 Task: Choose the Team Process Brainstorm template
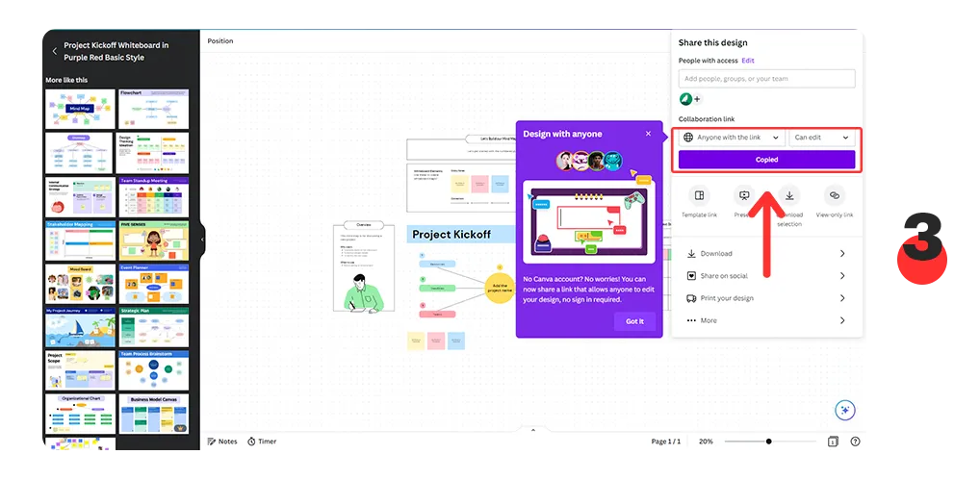(x=154, y=370)
